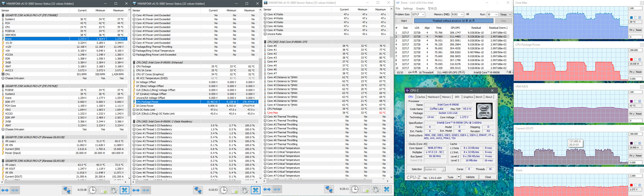
Task: Click the blue line color swatch on Core Max graph
Action: [631, 18]
